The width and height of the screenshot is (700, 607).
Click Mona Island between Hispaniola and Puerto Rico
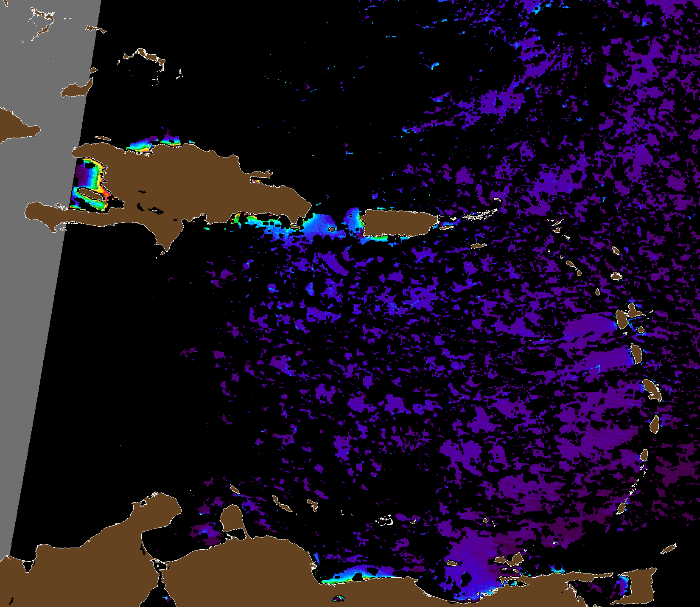coord(332,229)
